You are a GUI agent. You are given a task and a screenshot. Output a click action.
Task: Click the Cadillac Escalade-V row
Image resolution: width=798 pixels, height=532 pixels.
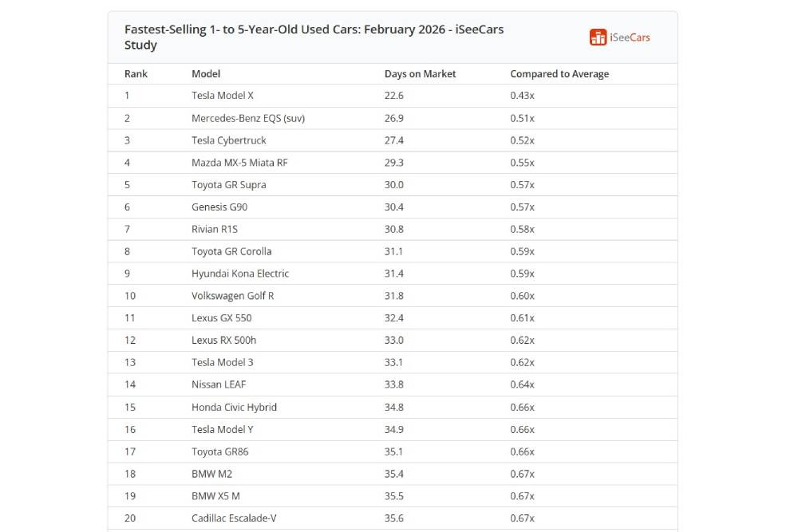[x=235, y=518]
